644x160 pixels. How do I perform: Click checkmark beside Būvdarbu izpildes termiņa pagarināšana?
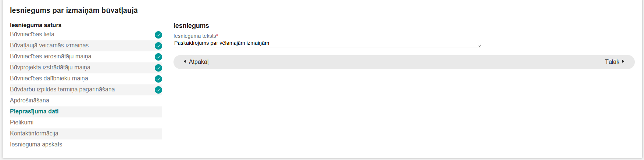click(158, 90)
